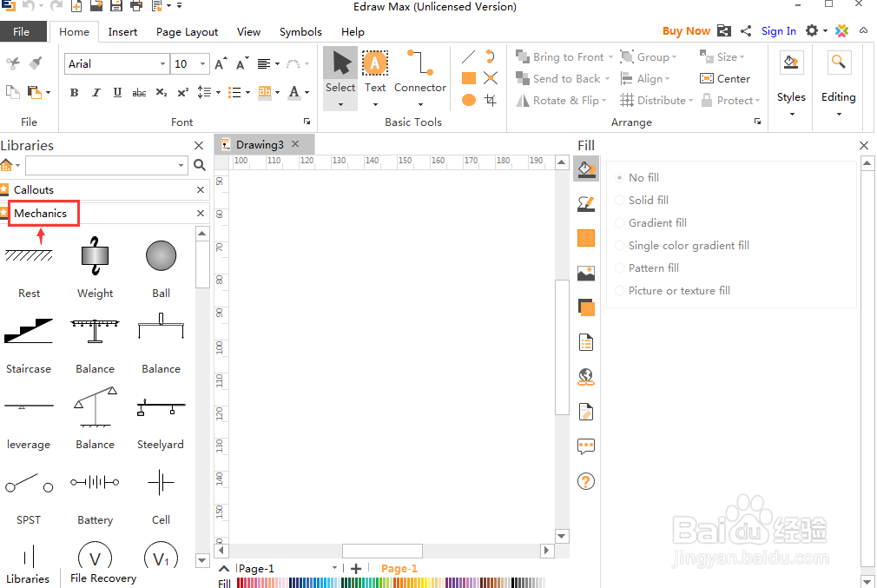Apply subscript formatting
The width and height of the screenshot is (877, 588).
pos(162,92)
